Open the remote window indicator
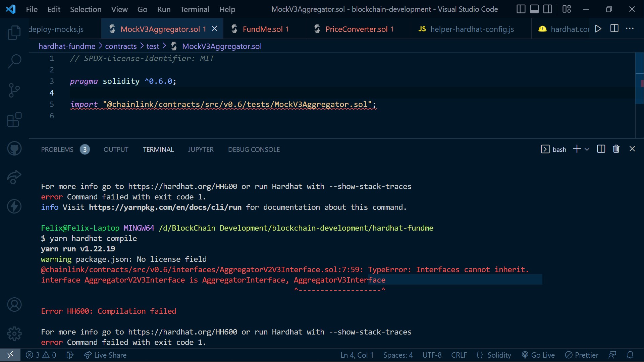 point(10,355)
